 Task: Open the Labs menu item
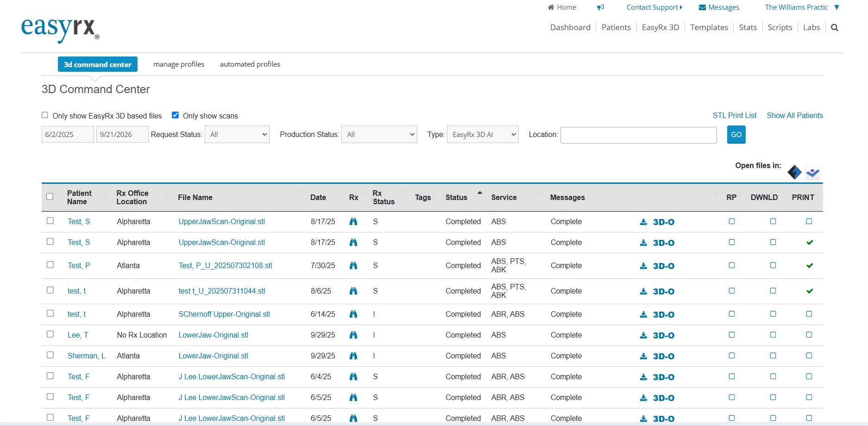click(x=811, y=28)
